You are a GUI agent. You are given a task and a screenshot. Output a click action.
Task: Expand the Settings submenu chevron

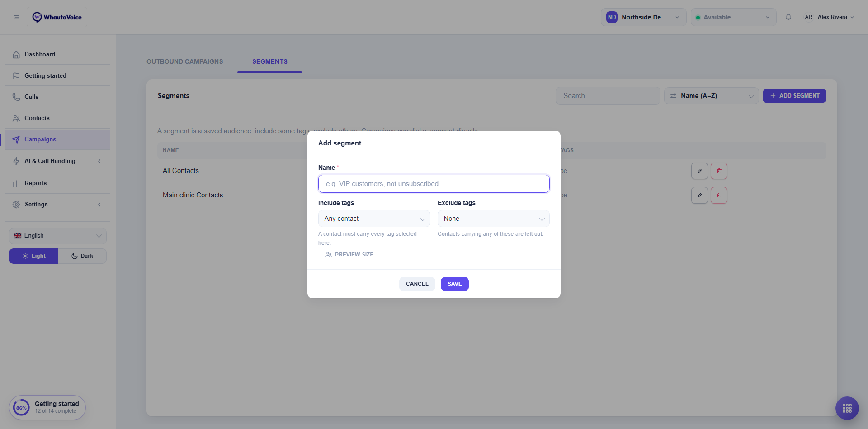tap(99, 205)
